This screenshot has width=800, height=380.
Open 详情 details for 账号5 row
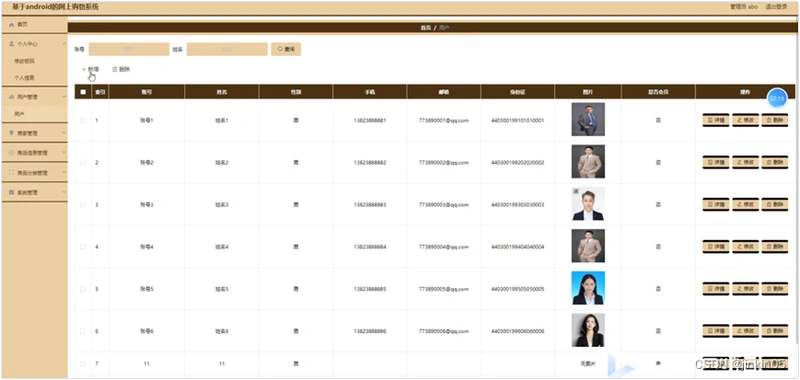(716, 289)
